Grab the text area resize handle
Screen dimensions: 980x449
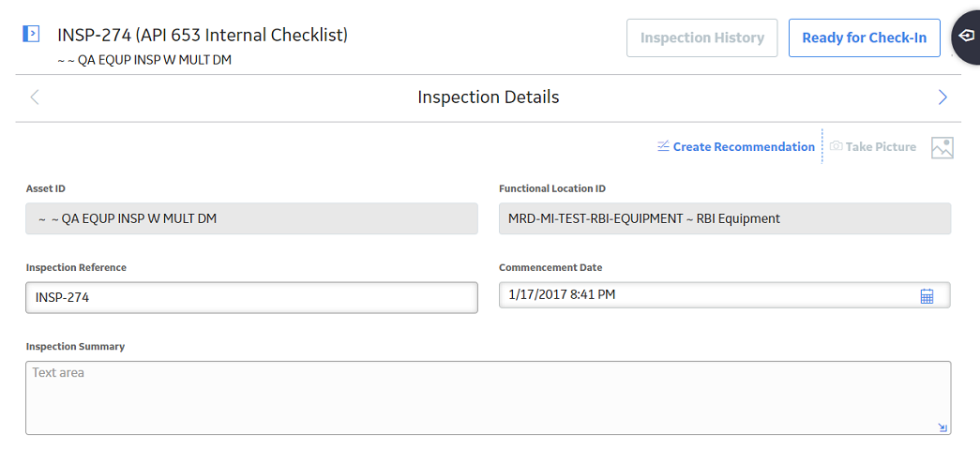coord(942,427)
